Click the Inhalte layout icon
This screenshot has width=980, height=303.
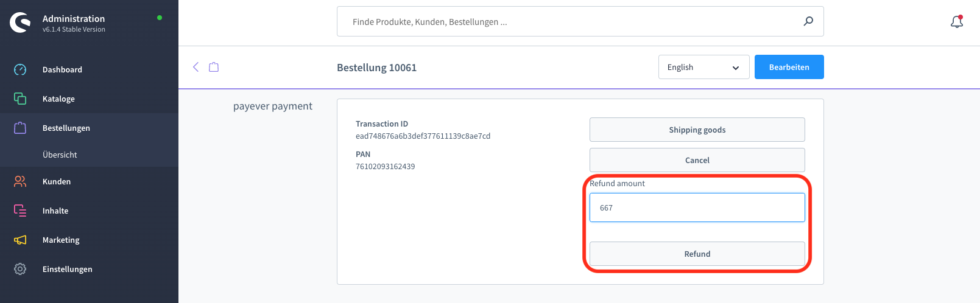pyautogui.click(x=20, y=211)
